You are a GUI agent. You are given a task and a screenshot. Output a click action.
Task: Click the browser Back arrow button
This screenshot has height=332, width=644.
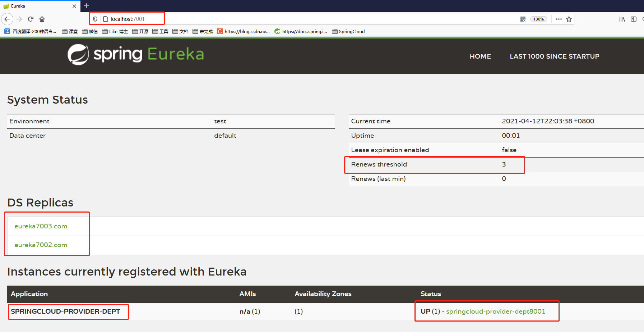(x=7, y=19)
